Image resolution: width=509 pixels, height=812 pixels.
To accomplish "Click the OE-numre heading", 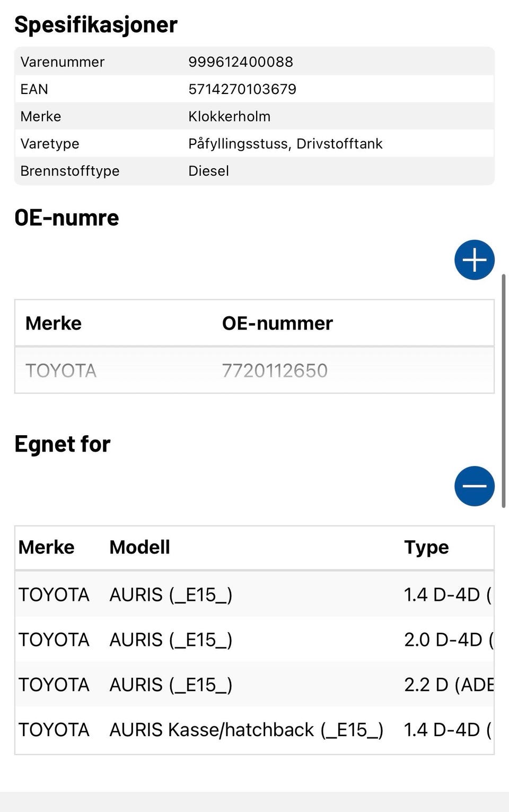I will tap(67, 218).
